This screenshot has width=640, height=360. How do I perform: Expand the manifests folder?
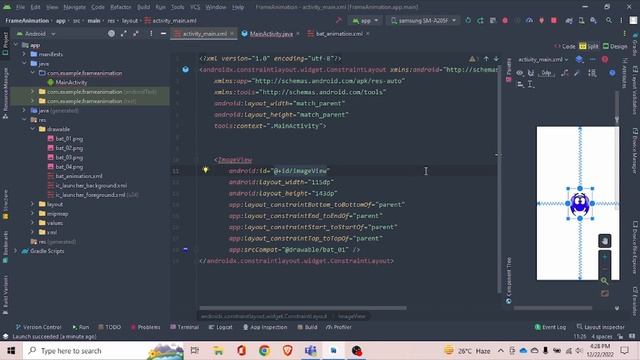(x=24, y=54)
